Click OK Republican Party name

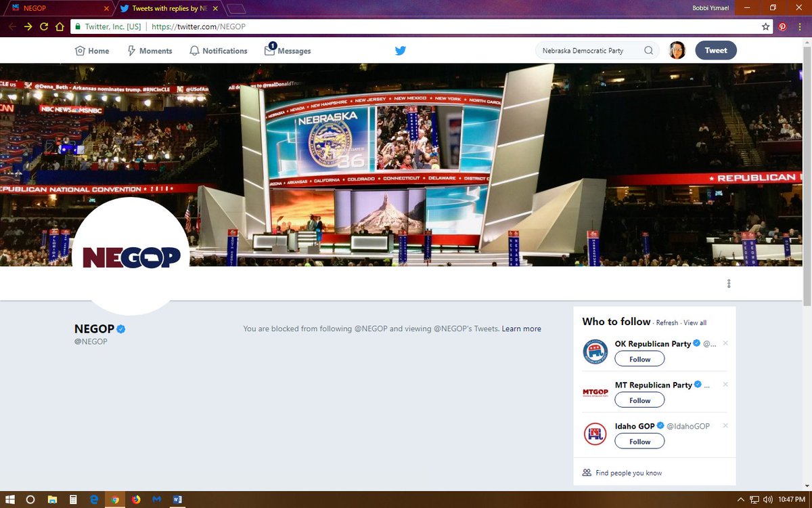(653, 344)
